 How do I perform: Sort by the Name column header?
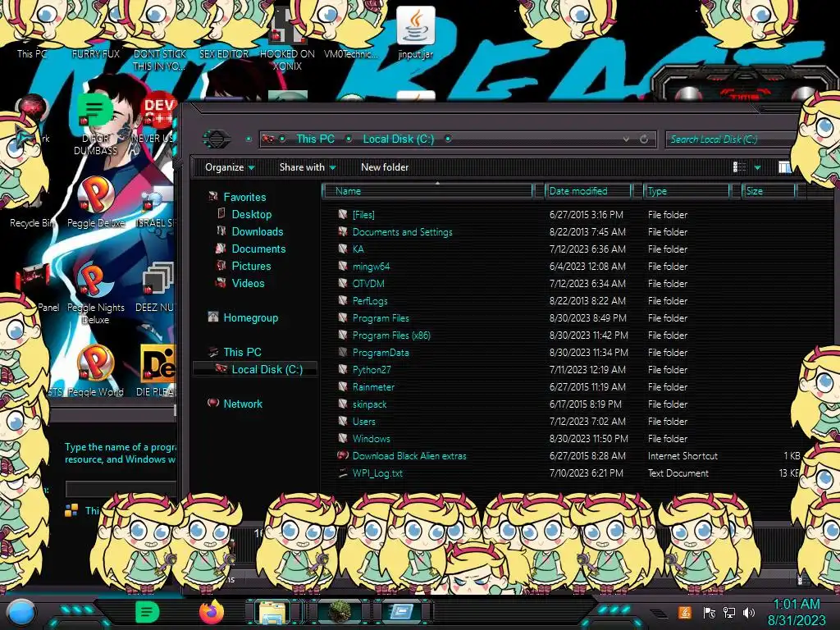(428, 190)
